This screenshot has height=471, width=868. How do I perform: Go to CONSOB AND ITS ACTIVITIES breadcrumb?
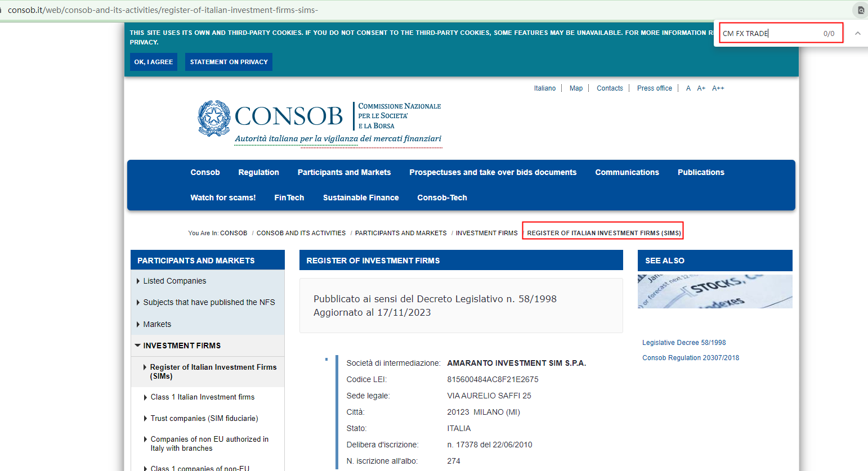pos(301,233)
